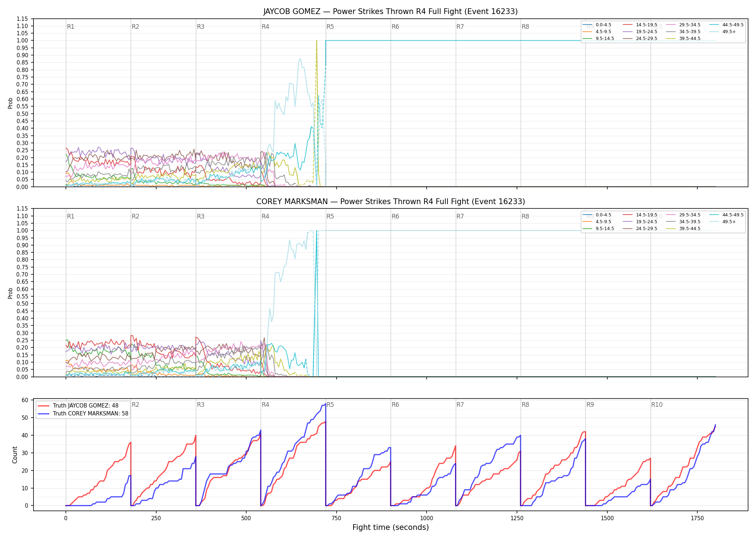
Task: Click the 'Prob' y-axis label of Marksman chart
Action: coord(10,293)
